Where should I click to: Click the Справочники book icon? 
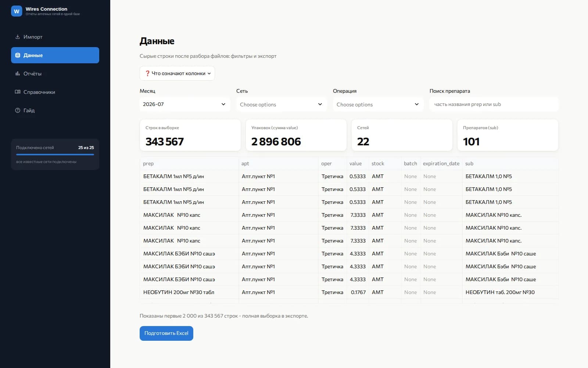pos(18,92)
